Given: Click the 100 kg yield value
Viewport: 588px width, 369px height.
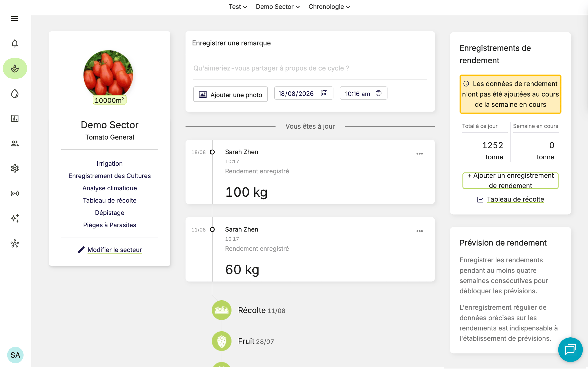Looking at the screenshot, I should 246,192.
